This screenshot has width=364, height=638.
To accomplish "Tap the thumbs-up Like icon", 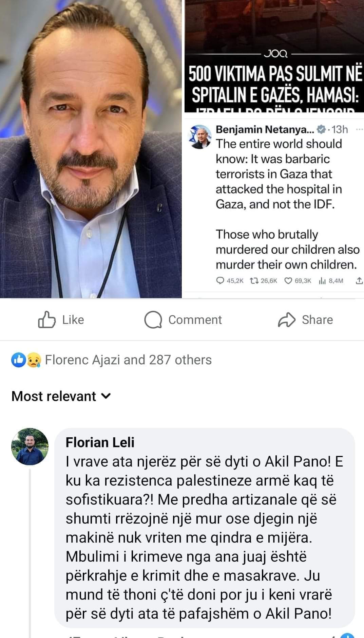I will [x=46, y=320].
